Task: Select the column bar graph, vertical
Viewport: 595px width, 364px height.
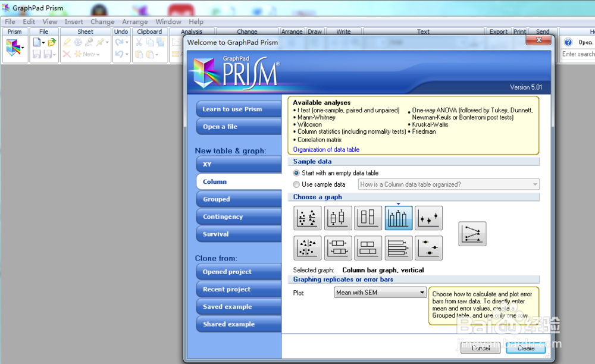Action: click(x=399, y=218)
